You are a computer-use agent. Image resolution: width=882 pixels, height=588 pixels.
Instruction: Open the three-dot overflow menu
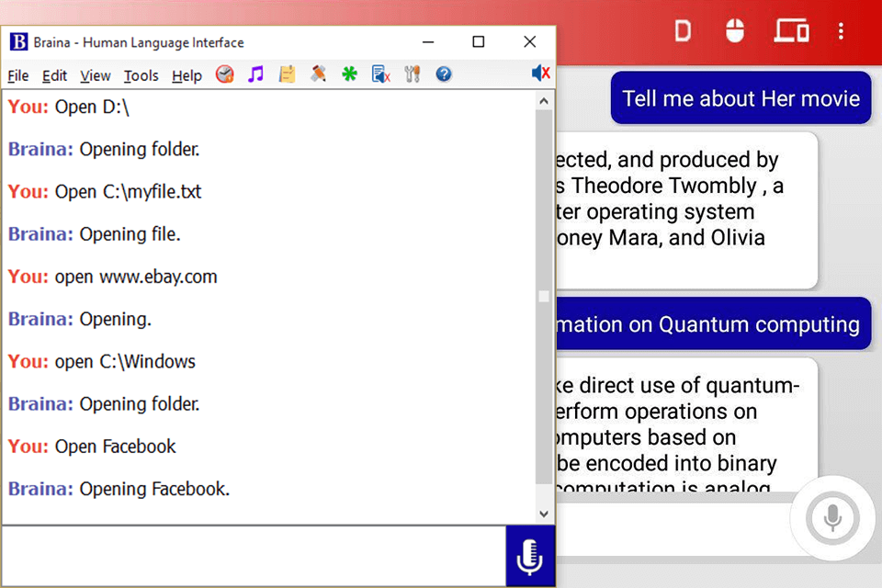(841, 31)
